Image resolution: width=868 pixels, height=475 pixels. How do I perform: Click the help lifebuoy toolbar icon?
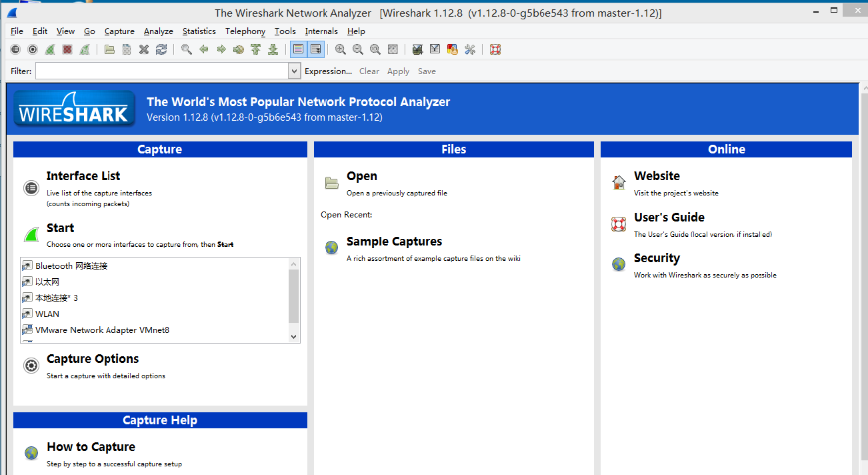tap(495, 49)
